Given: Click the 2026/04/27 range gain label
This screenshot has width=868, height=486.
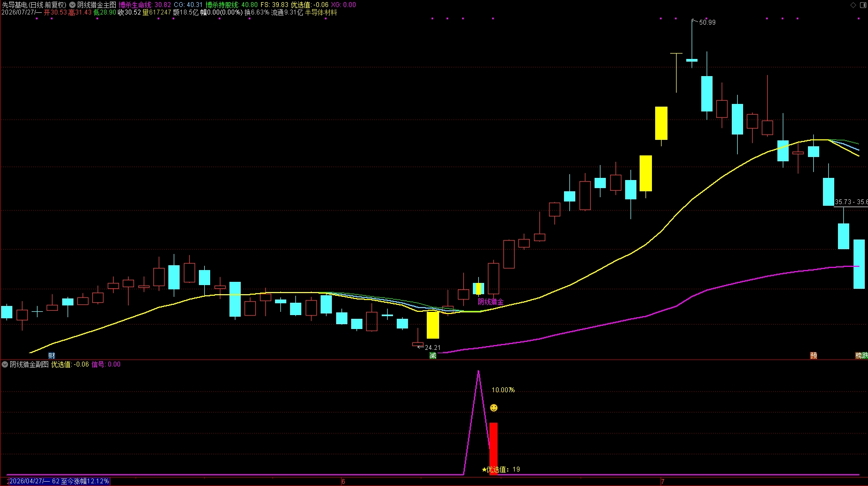Looking at the screenshot, I should (x=59, y=481).
